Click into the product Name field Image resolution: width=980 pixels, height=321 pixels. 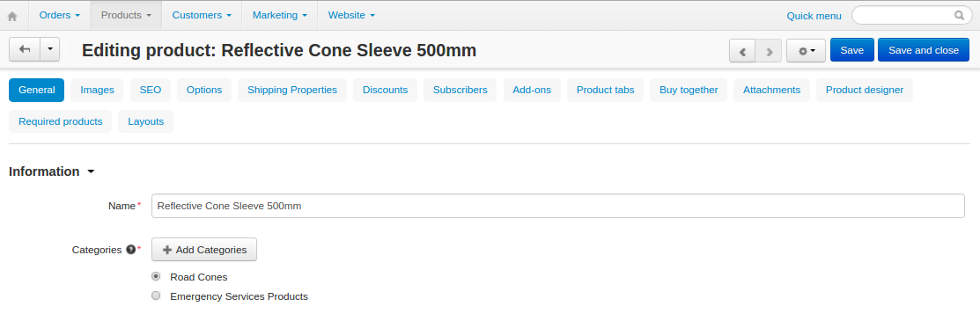(558, 206)
